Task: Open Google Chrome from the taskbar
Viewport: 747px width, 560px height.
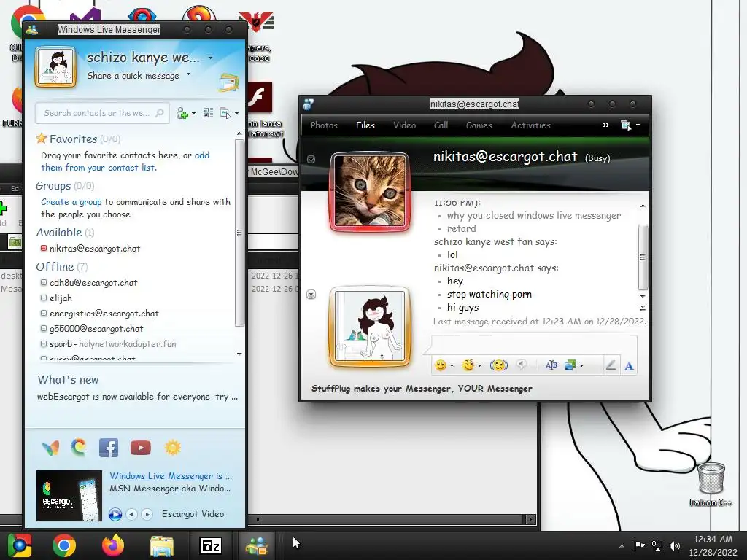Action: 64,545
